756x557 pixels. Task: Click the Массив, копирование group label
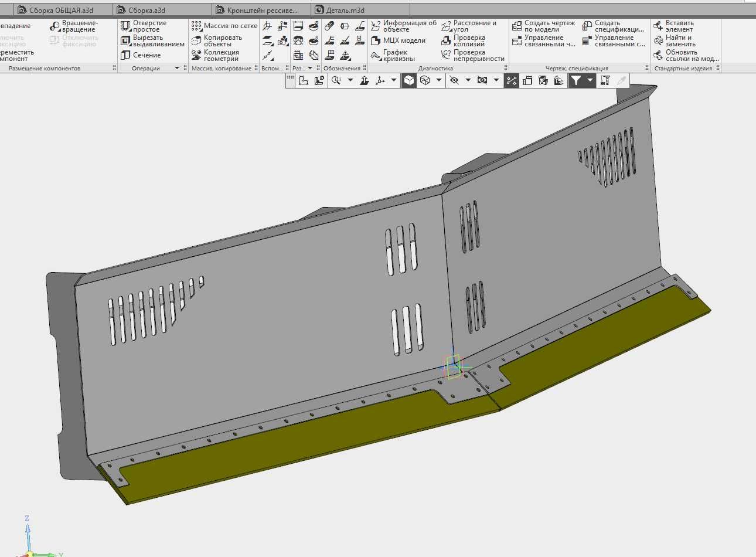click(x=222, y=69)
